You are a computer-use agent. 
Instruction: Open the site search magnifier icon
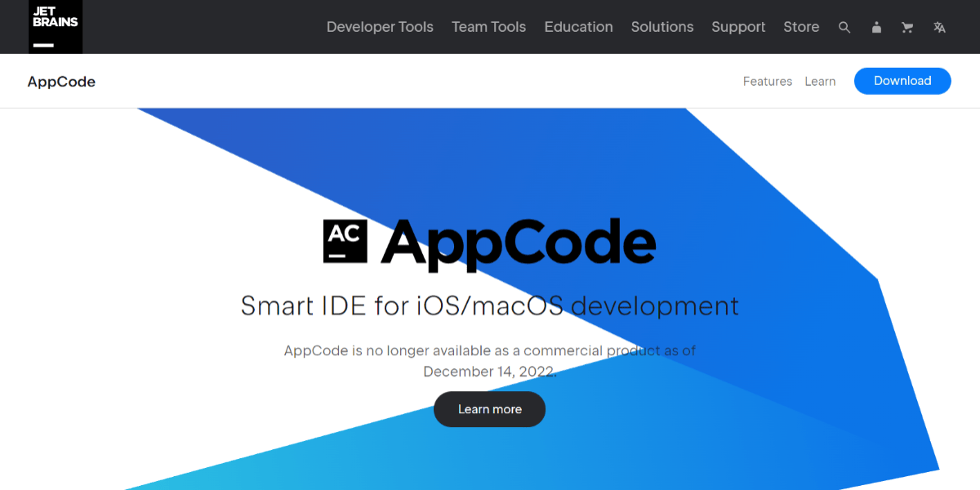tap(844, 27)
